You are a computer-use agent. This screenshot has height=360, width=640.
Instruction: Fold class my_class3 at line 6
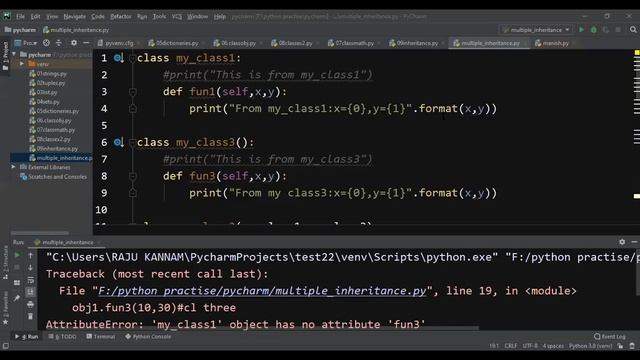coord(132,142)
